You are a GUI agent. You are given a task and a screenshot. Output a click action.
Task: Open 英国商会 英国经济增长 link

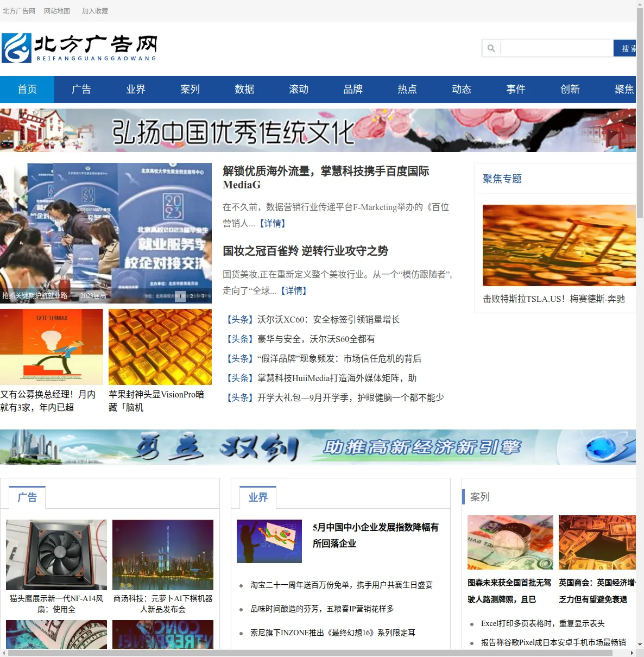pyautogui.click(x=597, y=591)
